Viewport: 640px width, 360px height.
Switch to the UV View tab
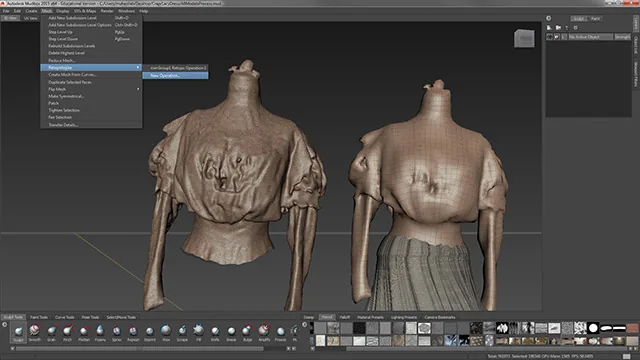(31, 18)
